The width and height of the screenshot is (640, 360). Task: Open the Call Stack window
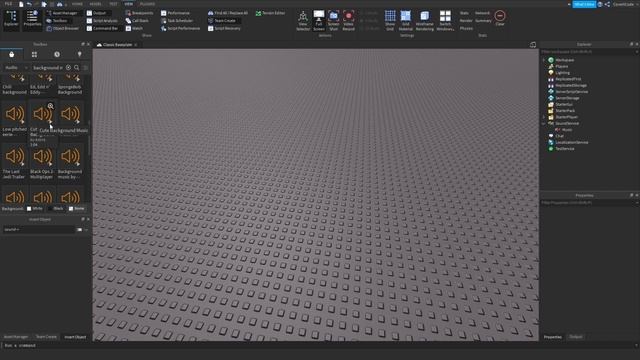click(137, 20)
